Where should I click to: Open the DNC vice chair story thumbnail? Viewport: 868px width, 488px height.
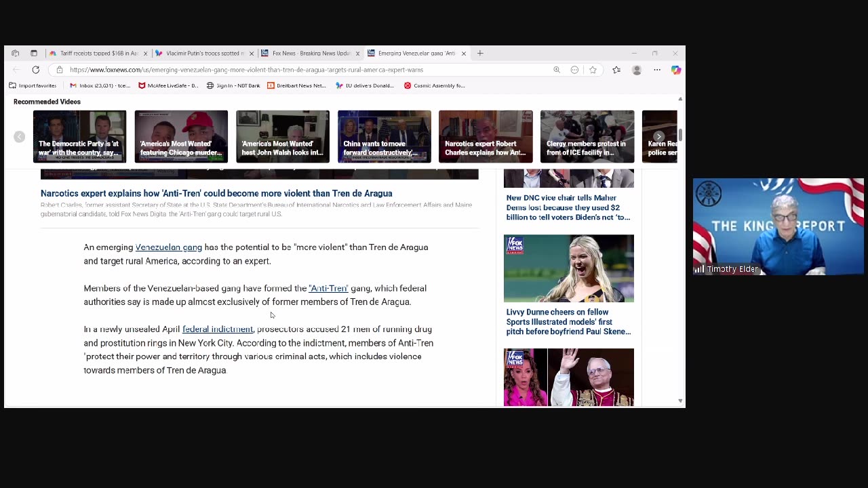coord(569,179)
